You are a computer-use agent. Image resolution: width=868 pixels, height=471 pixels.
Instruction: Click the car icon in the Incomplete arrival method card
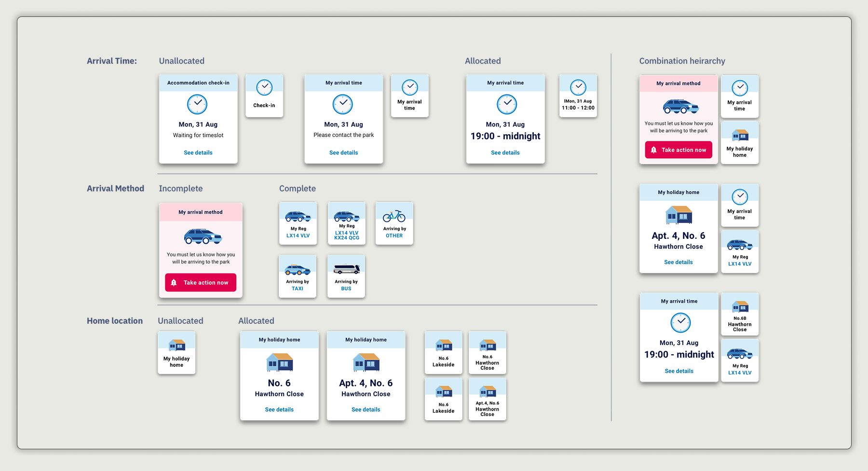(x=203, y=236)
